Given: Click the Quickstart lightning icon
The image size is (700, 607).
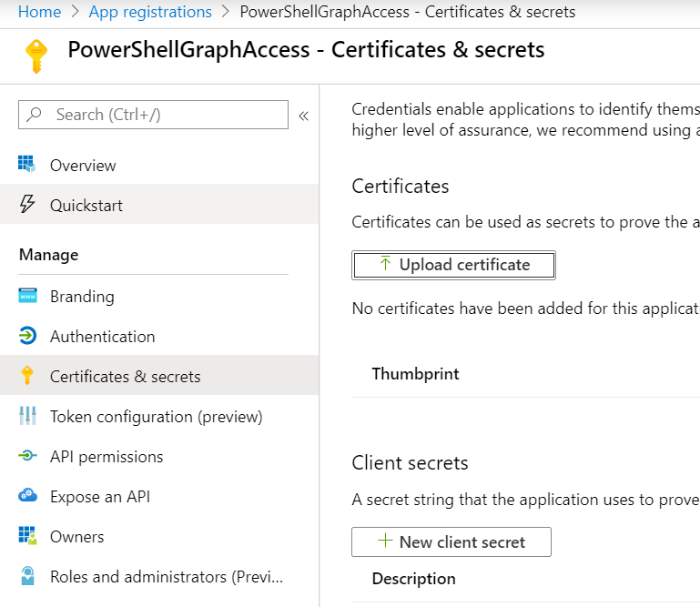Looking at the screenshot, I should click(x=27, y=204).
